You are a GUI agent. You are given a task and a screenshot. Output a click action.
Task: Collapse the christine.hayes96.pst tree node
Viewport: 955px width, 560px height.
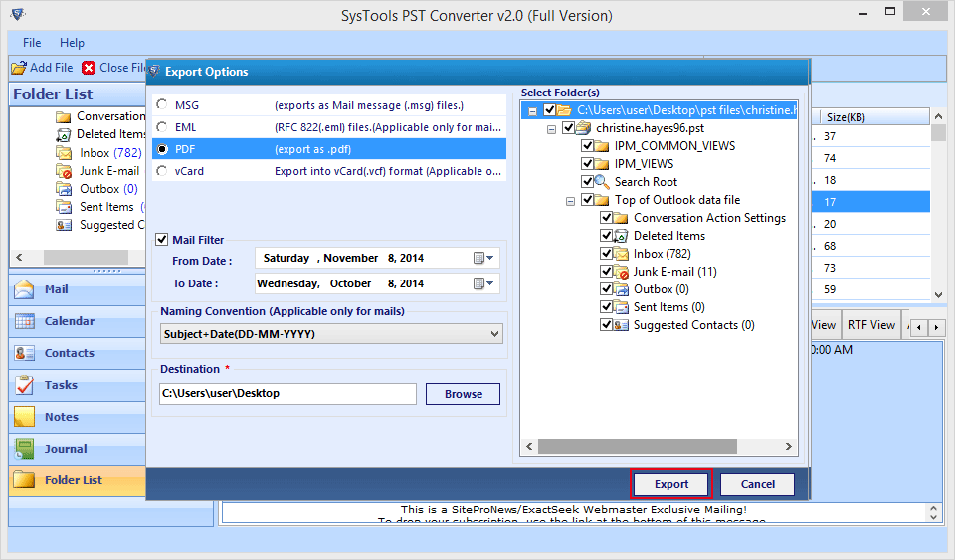[x=551, y=129]
